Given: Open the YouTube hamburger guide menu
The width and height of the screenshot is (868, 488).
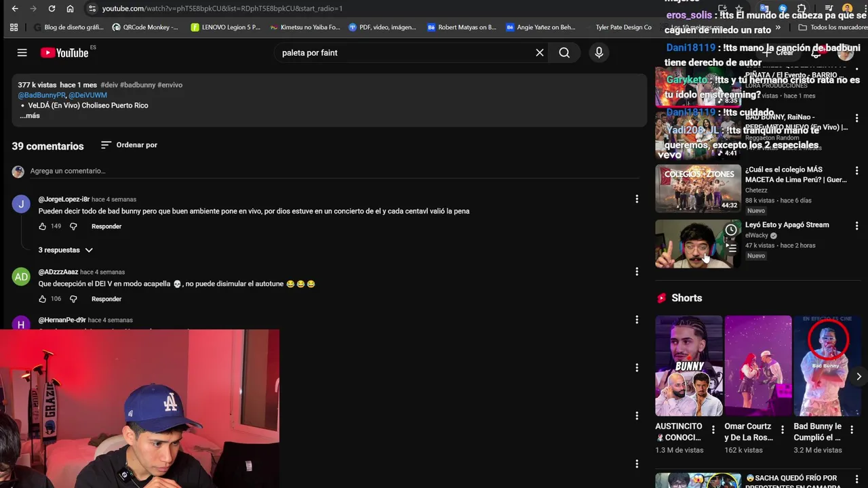Looking at the screenshot, I should 22,53.
